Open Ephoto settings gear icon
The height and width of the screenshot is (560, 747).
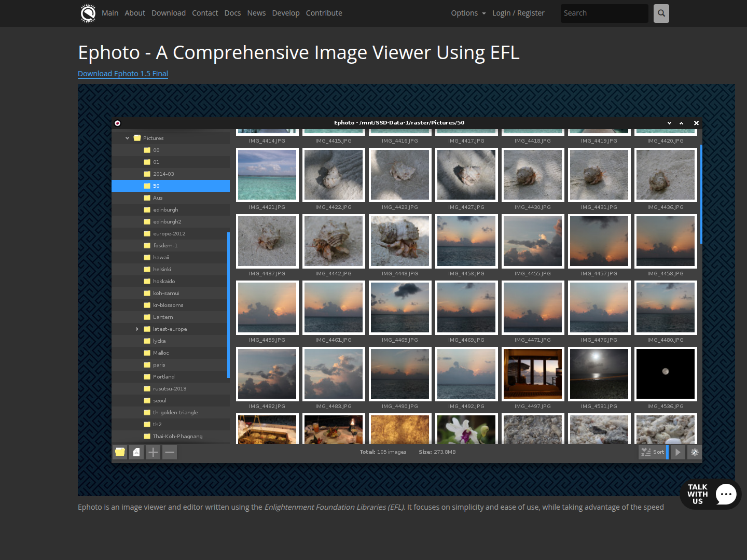[x=694, y=452]
